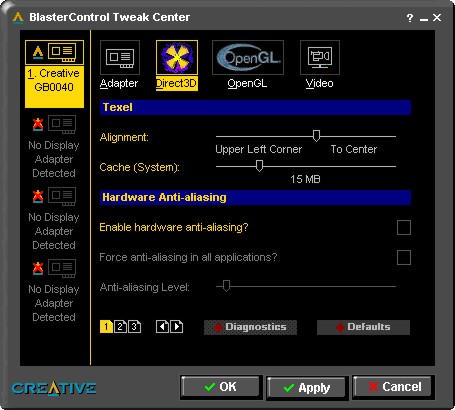455x410 pixels.
Task: Click the next page arrow
Action: 177,327
